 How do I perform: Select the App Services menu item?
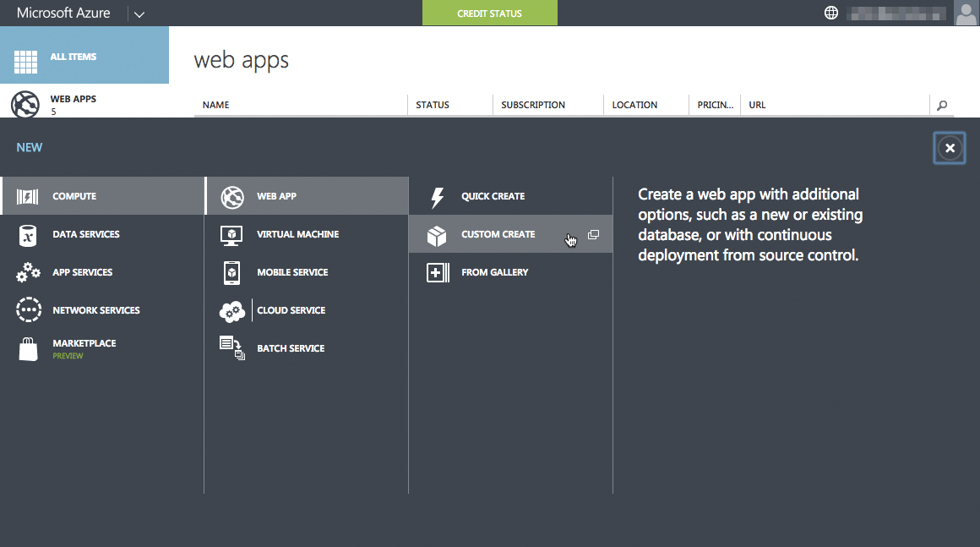(x=102, y=272)
